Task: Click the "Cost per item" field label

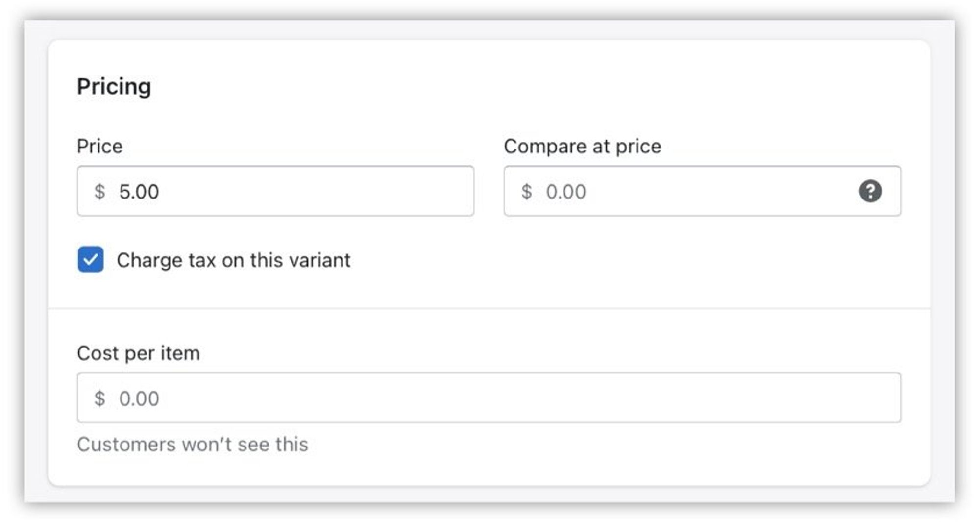Action: pyautogui.click(x=138, y=353)
